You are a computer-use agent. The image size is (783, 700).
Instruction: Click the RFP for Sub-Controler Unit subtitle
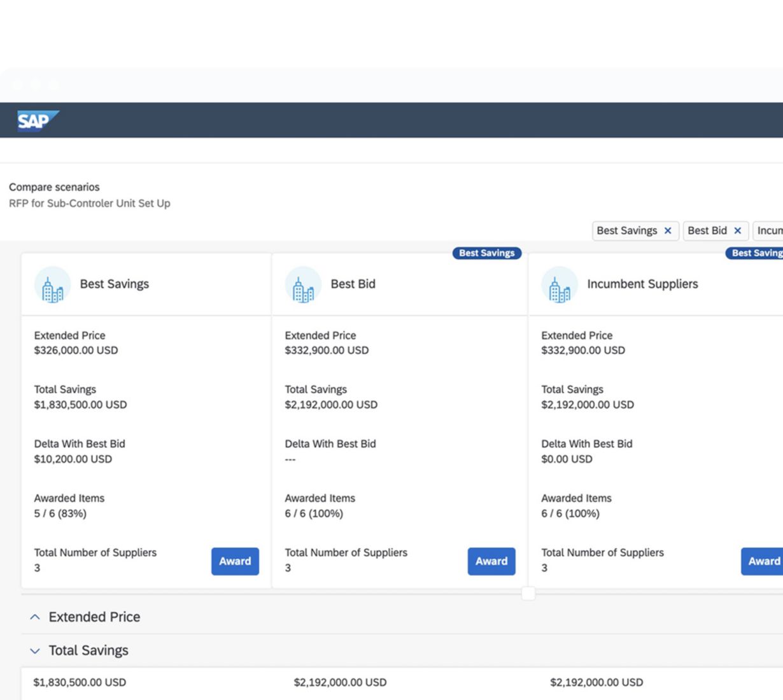(90, 204)
